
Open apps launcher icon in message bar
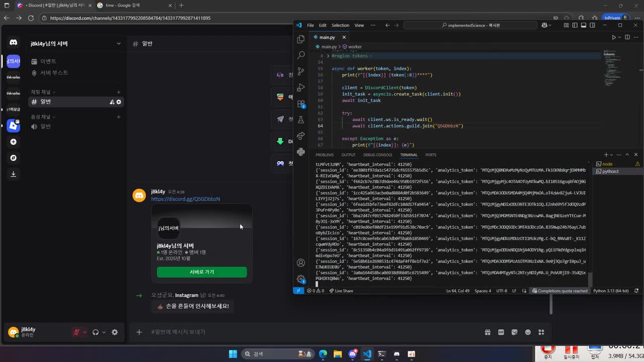[x=541, y=332]
